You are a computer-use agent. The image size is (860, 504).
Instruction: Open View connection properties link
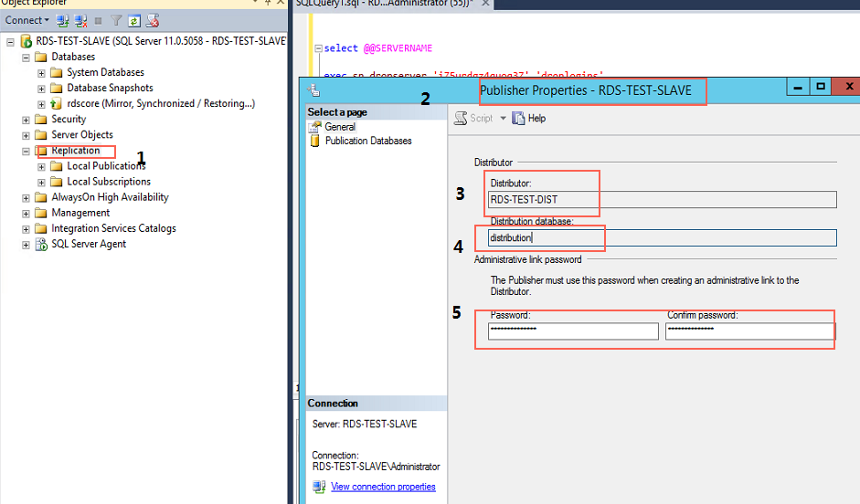383,487
